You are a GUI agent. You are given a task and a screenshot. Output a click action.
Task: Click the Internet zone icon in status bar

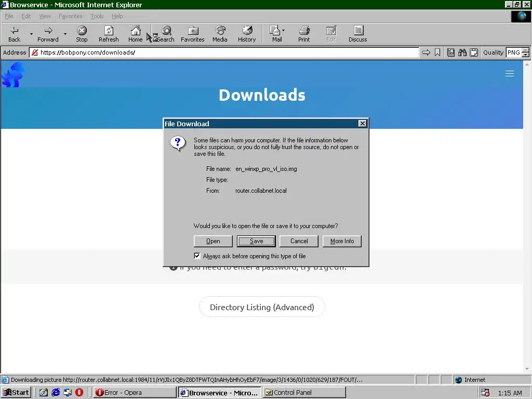pos(458,380)
